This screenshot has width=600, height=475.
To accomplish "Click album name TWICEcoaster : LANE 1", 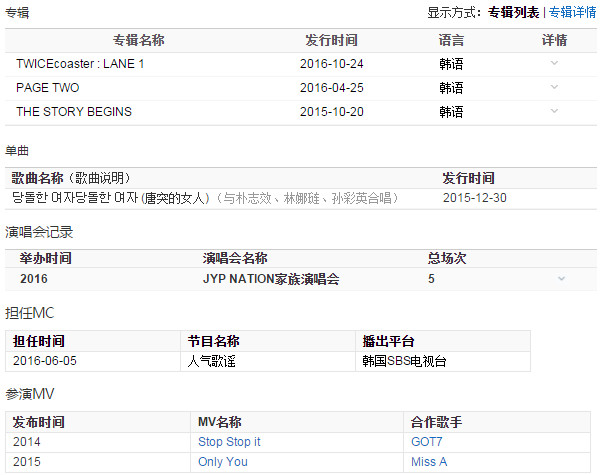I will click(80, 64).
